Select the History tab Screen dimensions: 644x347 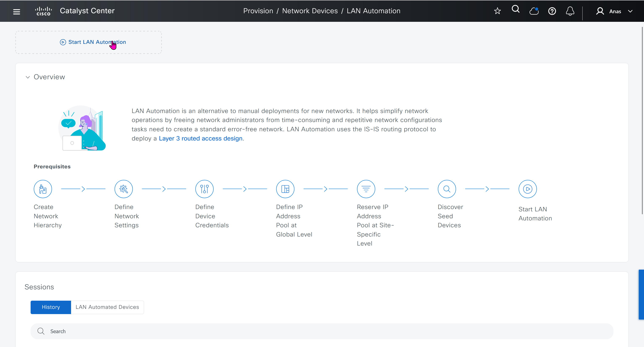coord(51,307)
